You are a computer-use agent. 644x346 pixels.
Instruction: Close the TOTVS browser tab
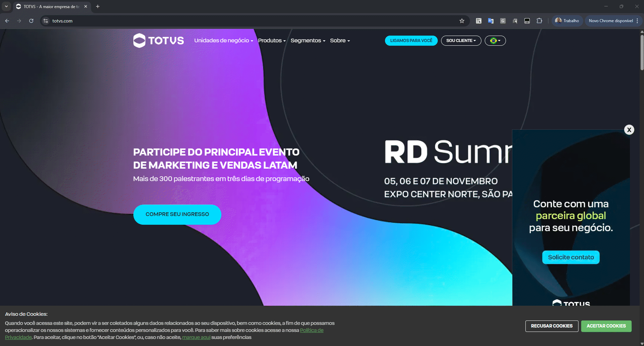[86, 6]
